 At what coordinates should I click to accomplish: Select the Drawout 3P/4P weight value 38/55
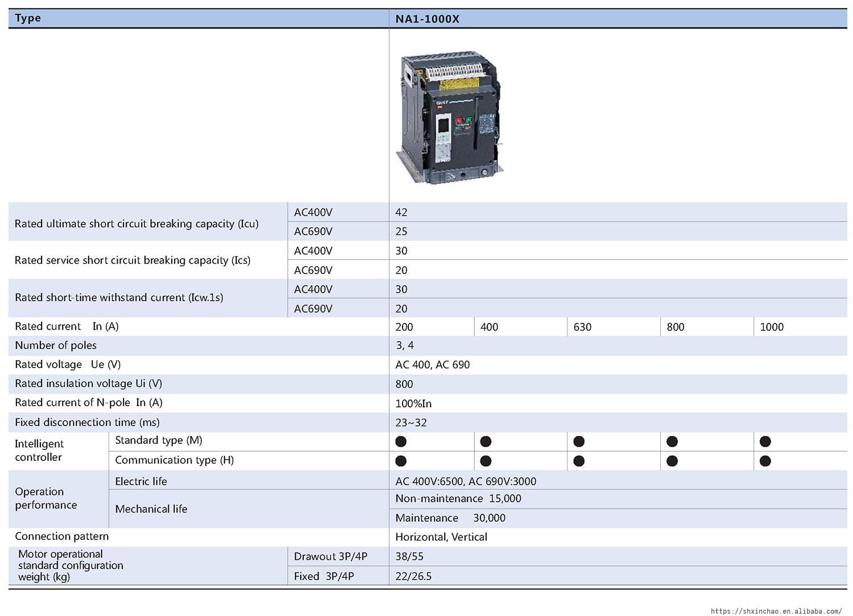pos(409,557)
